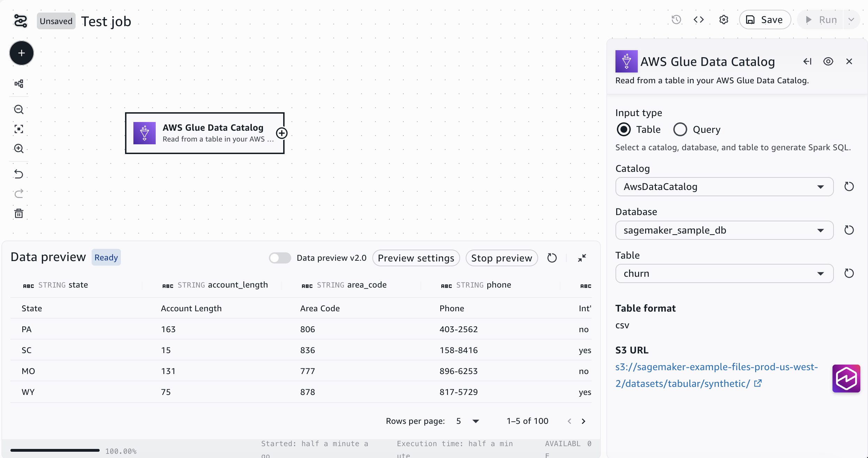Click the auto-layout nodes icon
Viewport: 868px width, 458px height.
click(x=19, y=84)
